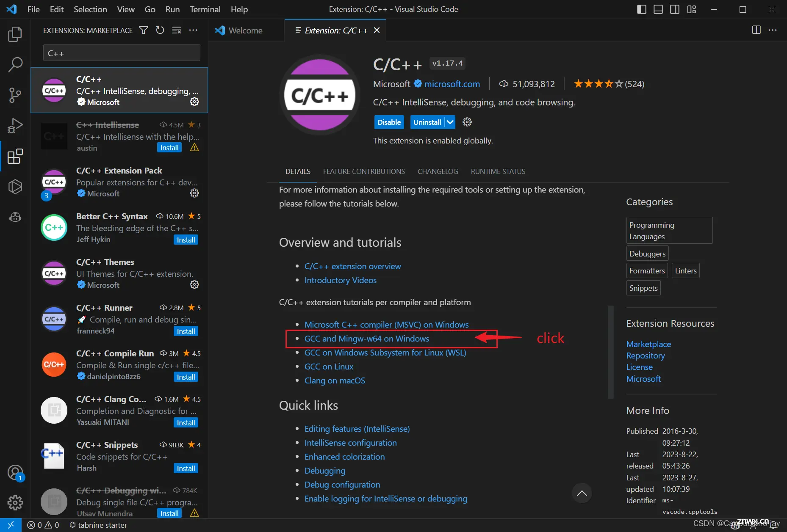Viewport: 787px width, 532px height.
Task: Open manage gear for C/C++ list item
Action: coord(194,102)
